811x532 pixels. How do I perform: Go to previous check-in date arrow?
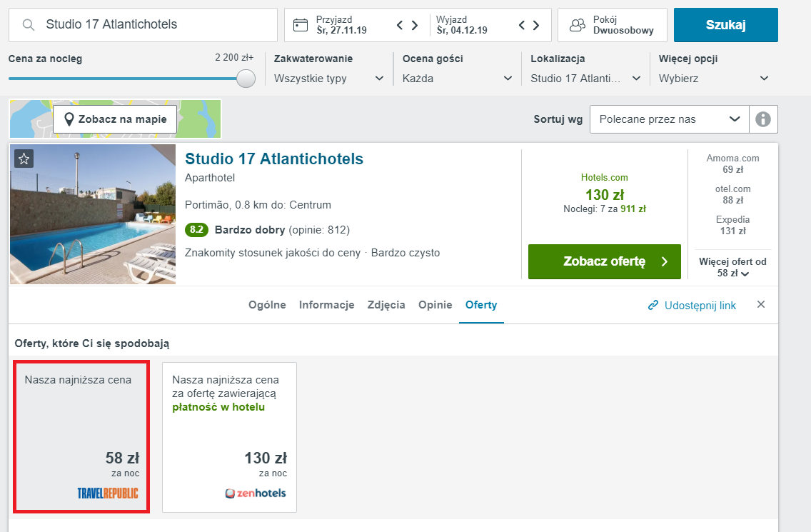[399, 25]
